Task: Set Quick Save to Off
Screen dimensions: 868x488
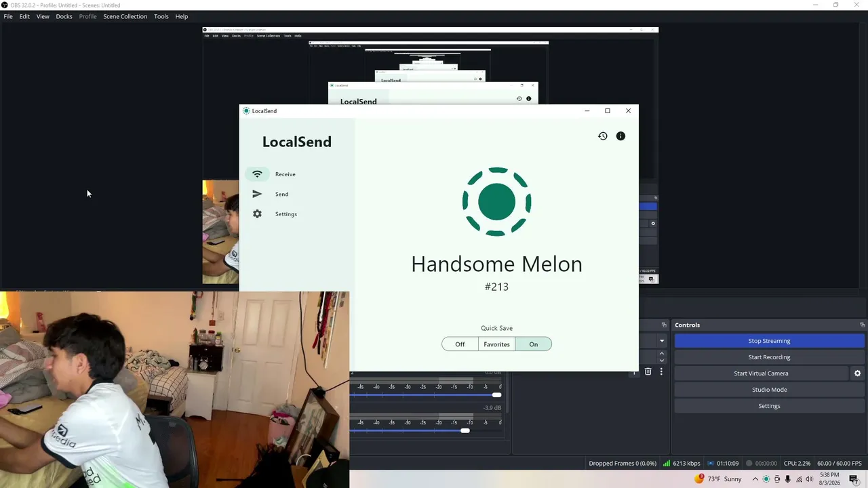Action: pyautogui.click(x=460, y=344)
